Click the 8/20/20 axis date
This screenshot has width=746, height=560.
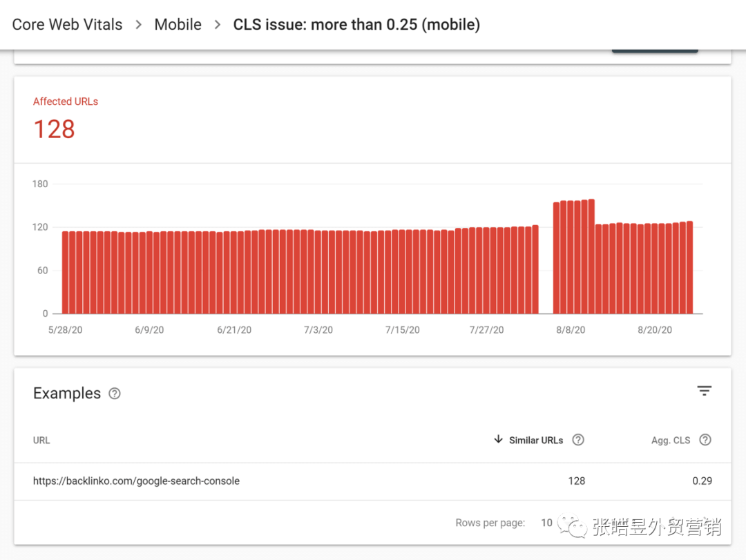(x=655, y=330)
